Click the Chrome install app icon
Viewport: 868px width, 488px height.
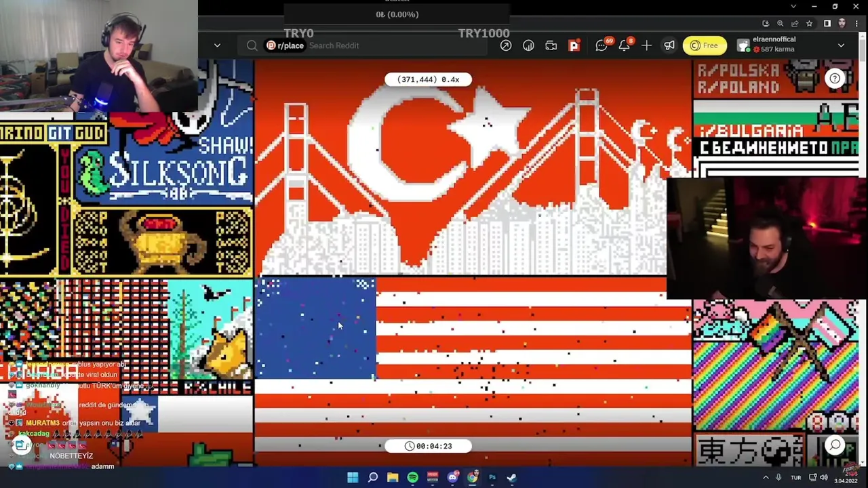(766, 24)
